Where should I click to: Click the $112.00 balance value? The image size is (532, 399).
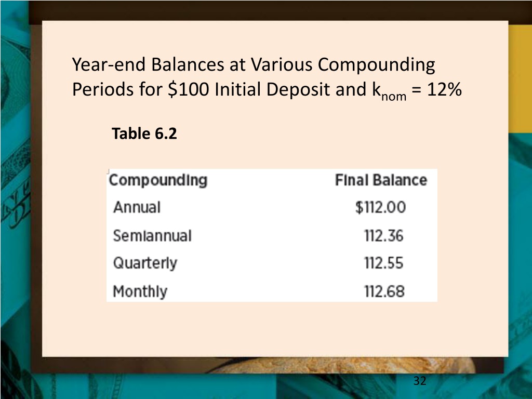(380, 207)
